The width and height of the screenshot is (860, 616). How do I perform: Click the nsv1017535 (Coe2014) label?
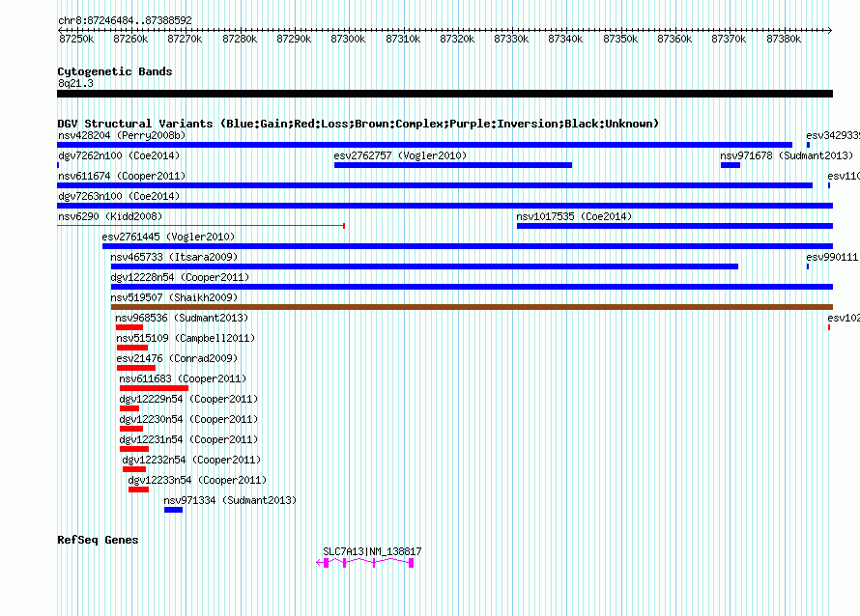574,216
